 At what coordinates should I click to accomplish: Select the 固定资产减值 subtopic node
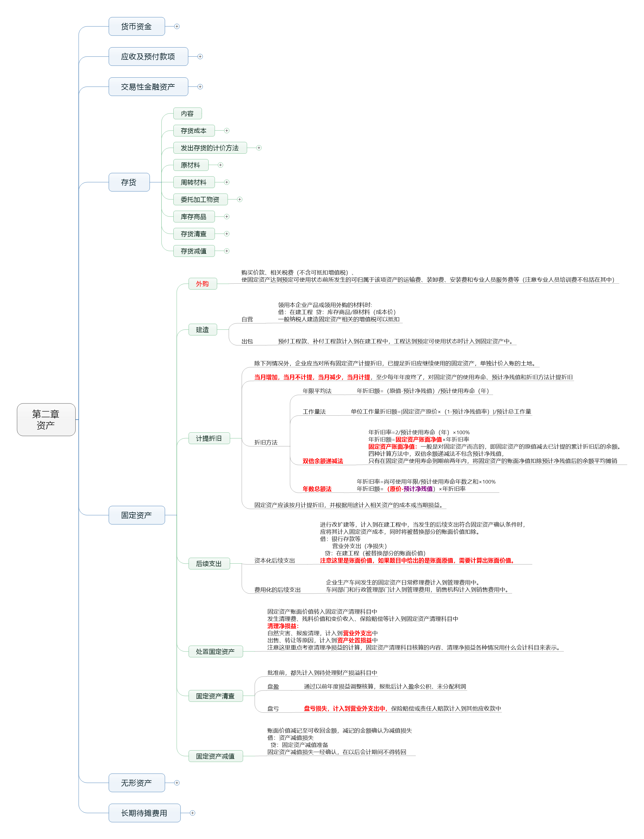[215, 756]
